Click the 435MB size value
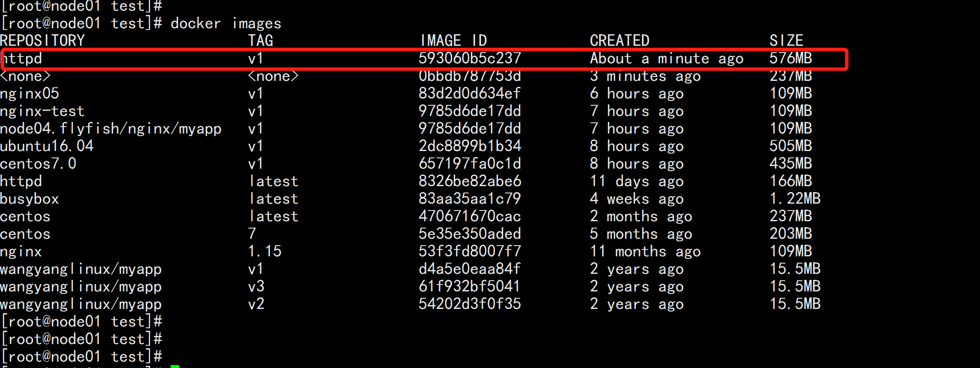Viewport: 980px width, 368px height. (791, 163)
